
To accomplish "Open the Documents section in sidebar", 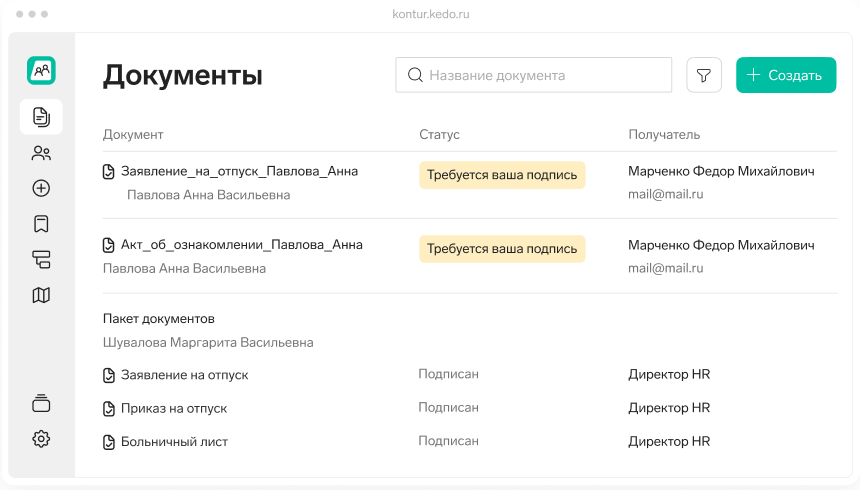I will (x=41, y=117).
